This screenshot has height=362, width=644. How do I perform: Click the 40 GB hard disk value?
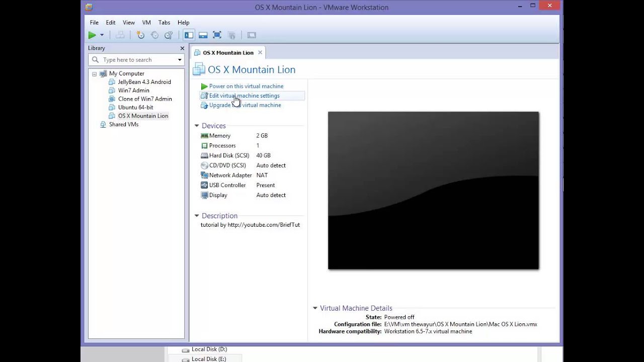coord(263,156)
